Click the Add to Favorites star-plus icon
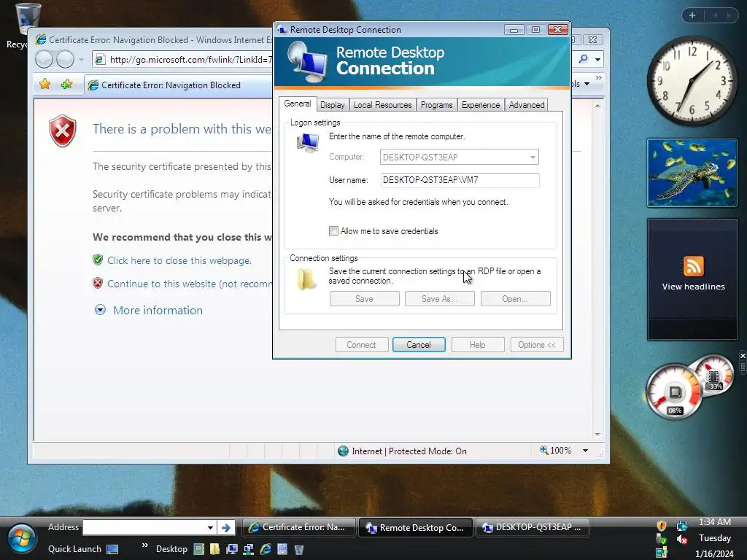The width and height of the screenshot is (747, 560). (66, 85)
